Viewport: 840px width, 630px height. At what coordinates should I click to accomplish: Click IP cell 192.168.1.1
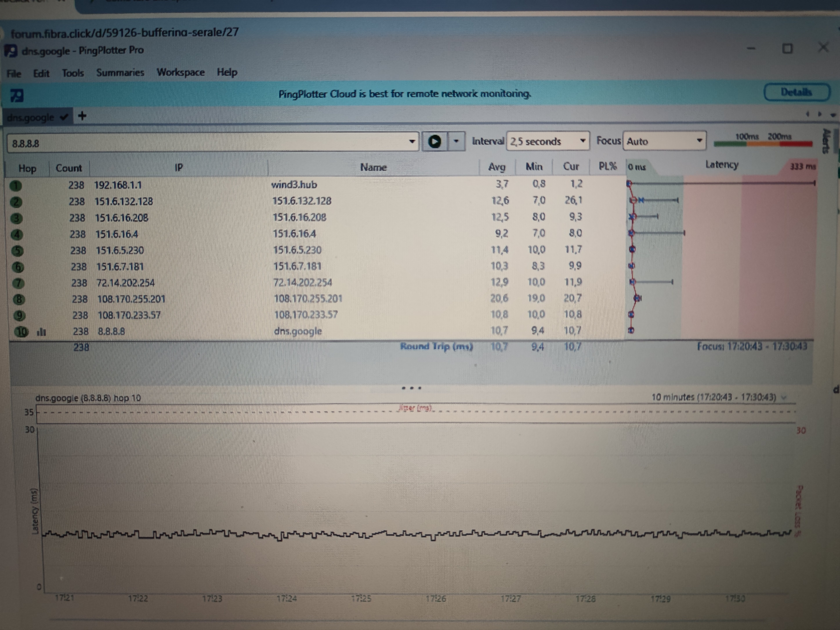(x=118, y=185)
